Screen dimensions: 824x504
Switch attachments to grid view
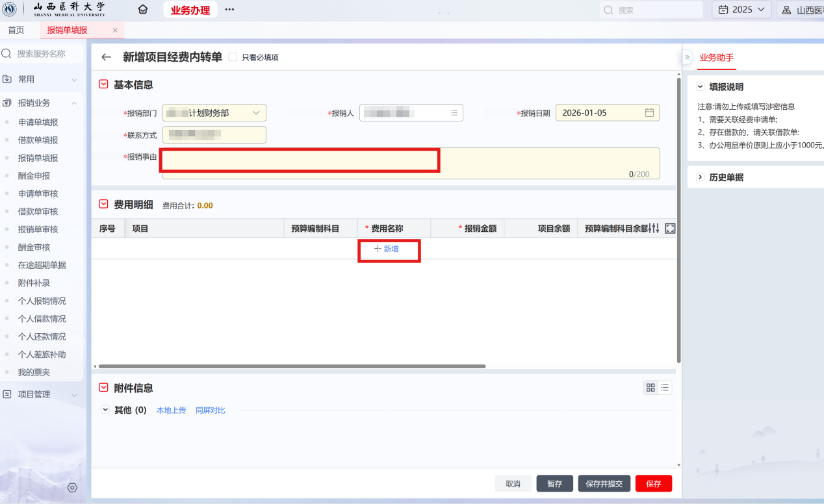[650, 388]
